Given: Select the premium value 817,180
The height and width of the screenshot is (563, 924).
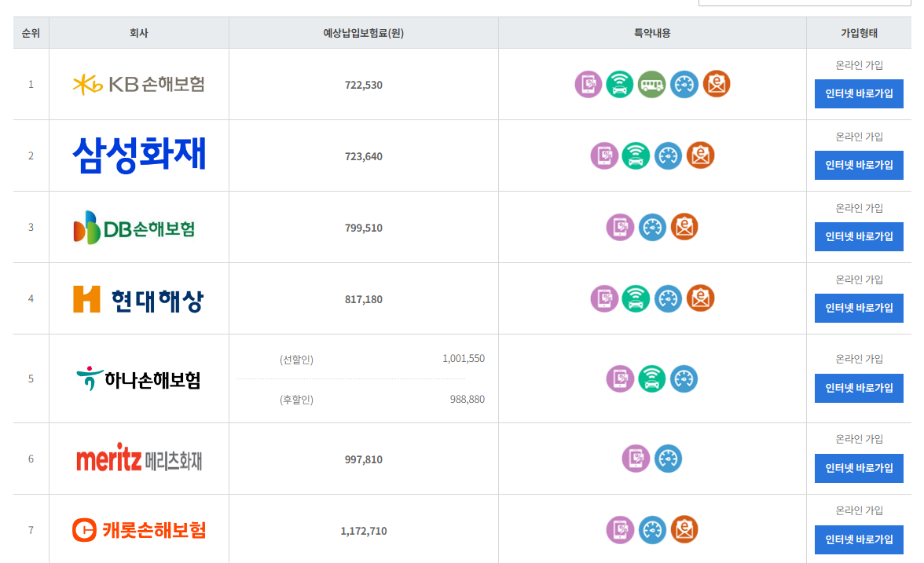Looking at the screenshot, I should pyautogui.click(x=364, y=300).
